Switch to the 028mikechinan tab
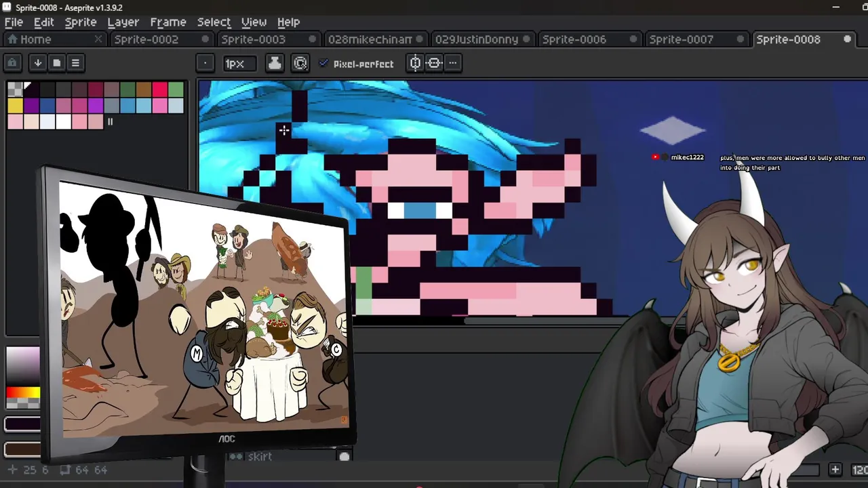 point(375,39)
